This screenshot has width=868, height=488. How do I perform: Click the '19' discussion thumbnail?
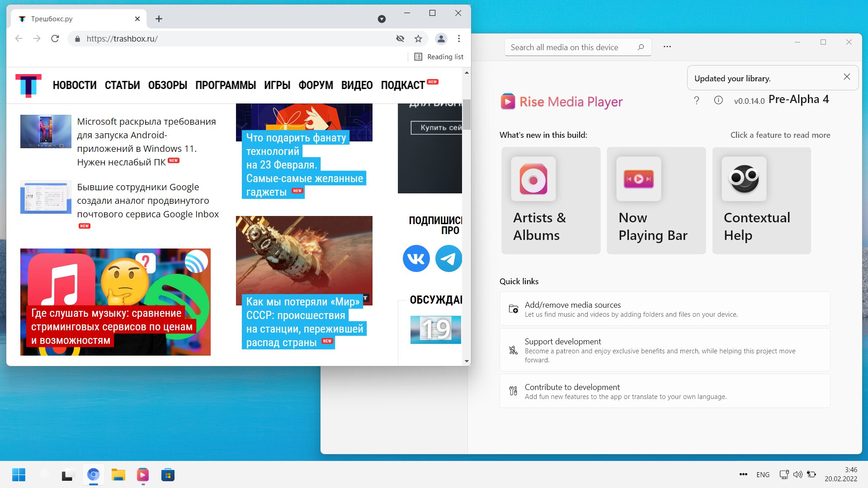pos(436,330)
